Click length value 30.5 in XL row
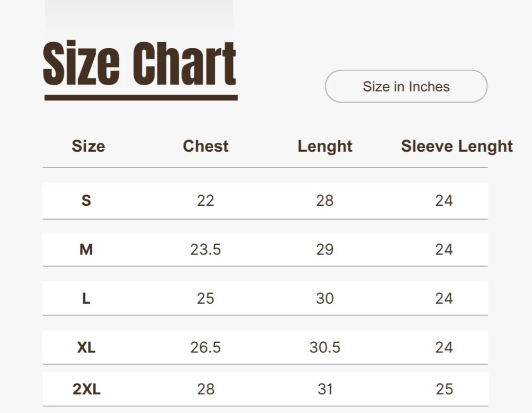The image size is (532, 413). 325,348
